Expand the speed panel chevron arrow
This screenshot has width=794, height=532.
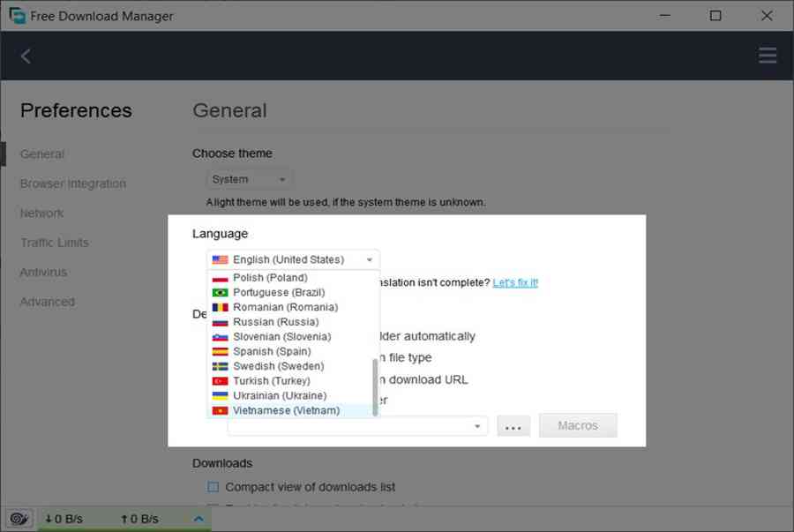(x=198, y=519)
